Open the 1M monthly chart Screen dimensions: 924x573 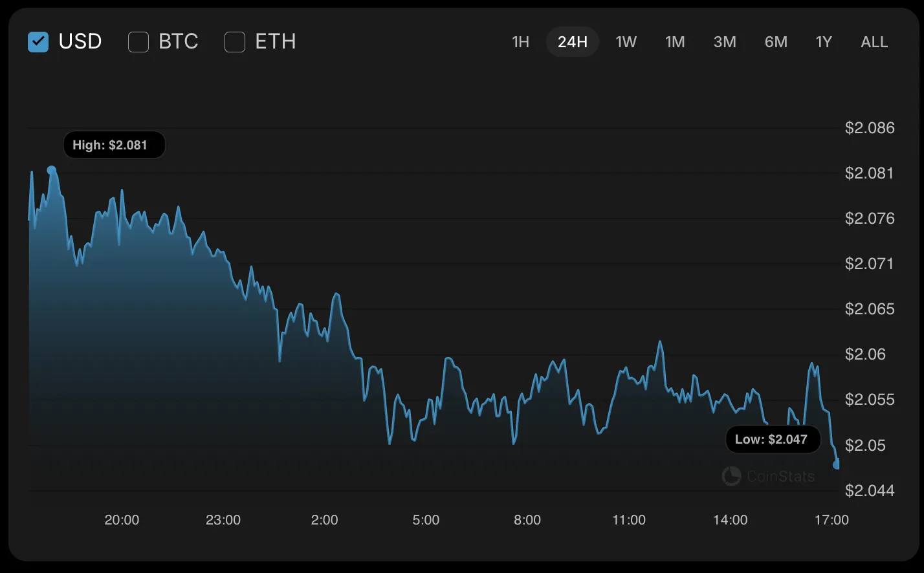pyautogui.click(x=675, y=41)
